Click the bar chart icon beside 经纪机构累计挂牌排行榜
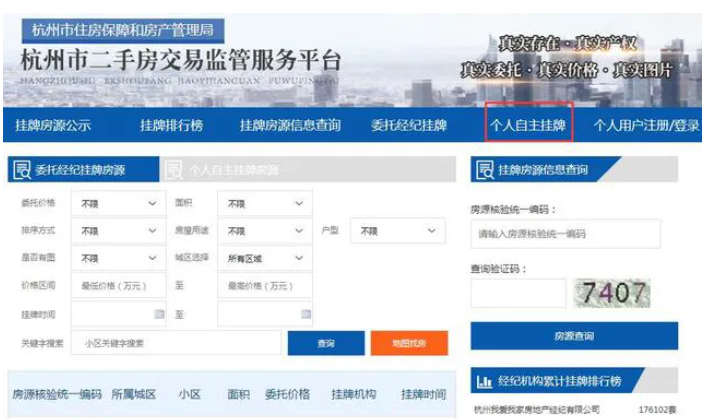Viewport: 702px width, 419px height. (x=484, y=381)
